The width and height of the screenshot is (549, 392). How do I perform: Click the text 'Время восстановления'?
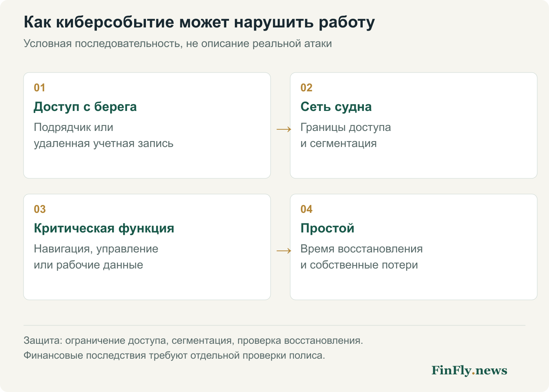362,249
